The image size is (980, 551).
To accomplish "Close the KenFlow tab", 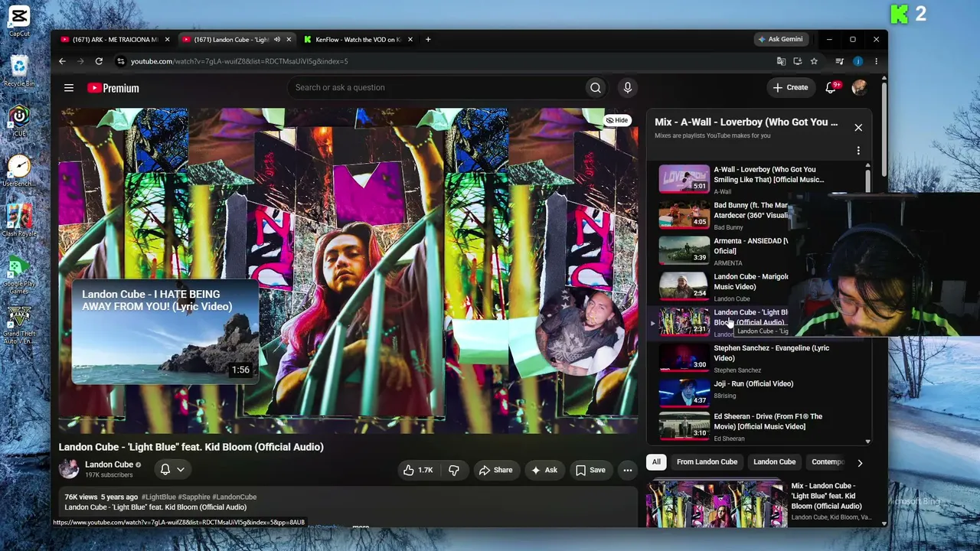I will [410, 40].
